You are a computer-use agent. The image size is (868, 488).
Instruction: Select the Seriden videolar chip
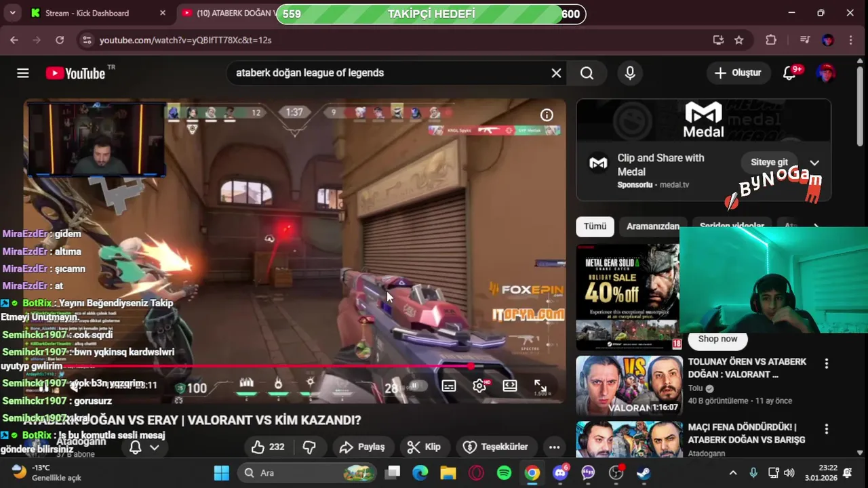pyautogui.click(x=732, y=226)
